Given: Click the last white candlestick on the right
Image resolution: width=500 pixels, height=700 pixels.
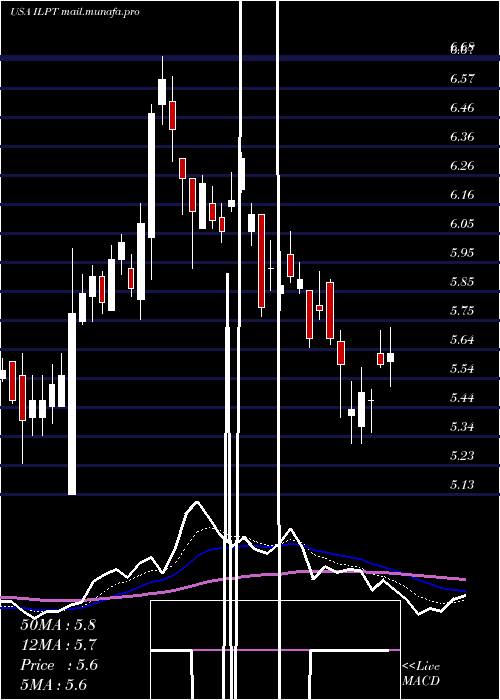Looking at the screenshot, I should click(x=390, y=357).
